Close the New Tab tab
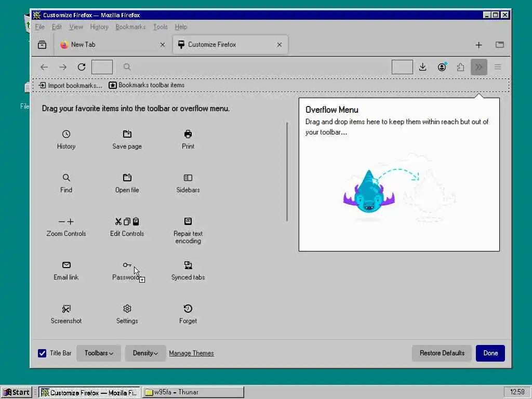The height and width of the screenshot is (399, 532). click(x=163, y=45)
